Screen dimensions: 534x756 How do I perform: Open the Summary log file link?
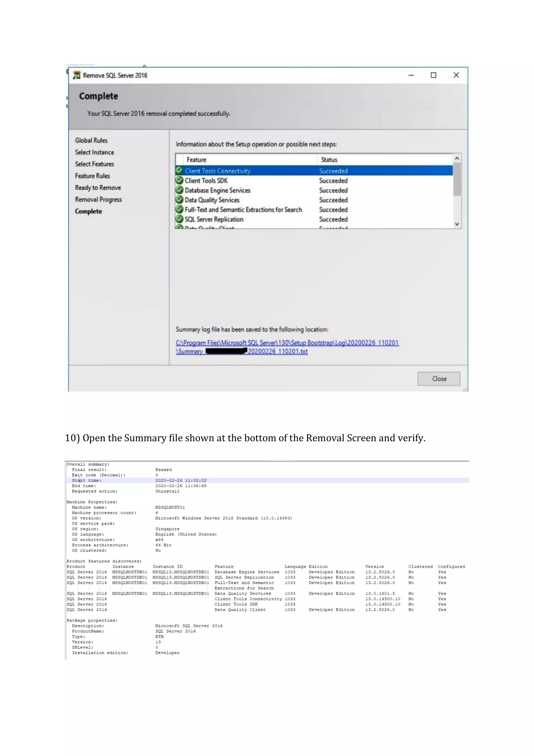coord(287,343)
